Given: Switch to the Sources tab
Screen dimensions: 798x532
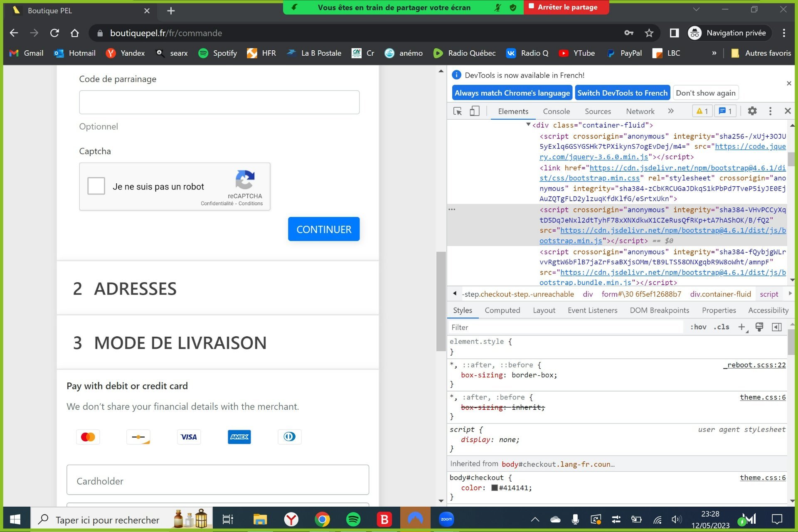Looking at the screenshot, I should (598, 111).
